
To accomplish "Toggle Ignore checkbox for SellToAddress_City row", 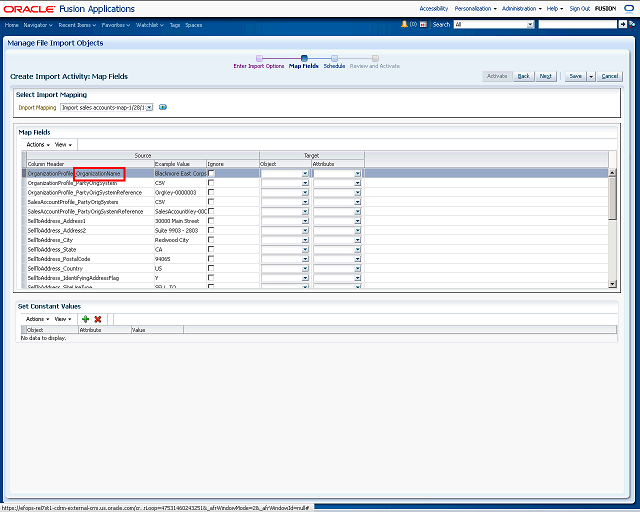I will click(211, 240).
